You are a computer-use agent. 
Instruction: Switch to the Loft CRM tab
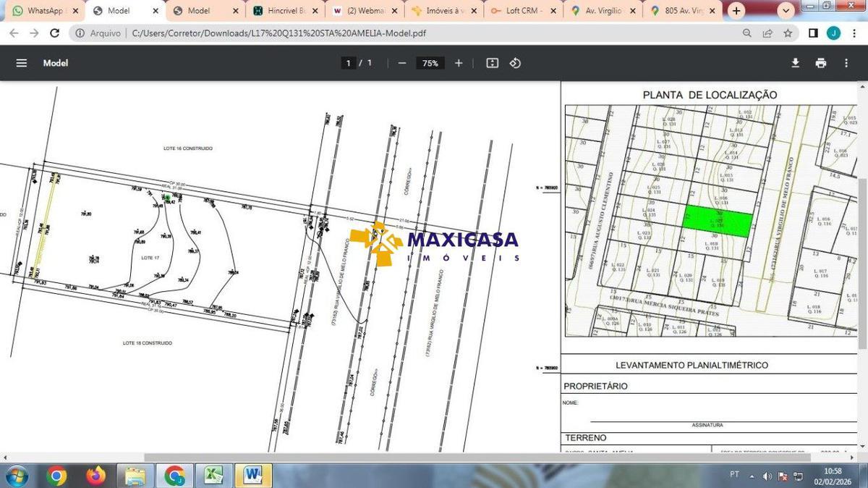(522, 11)
